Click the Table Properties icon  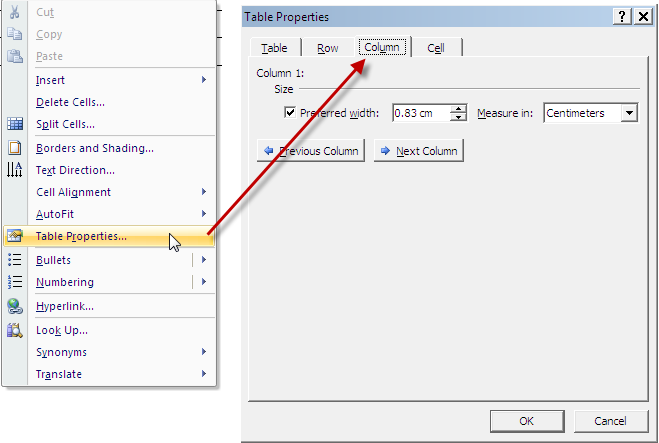point(15,236)
